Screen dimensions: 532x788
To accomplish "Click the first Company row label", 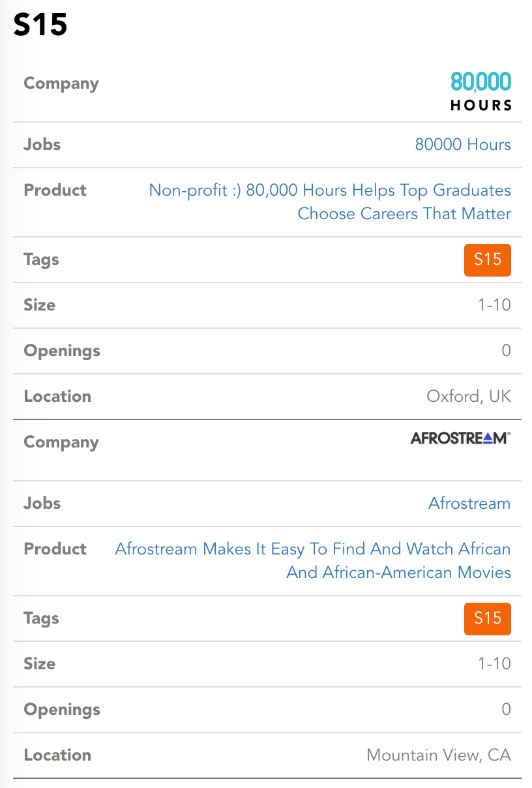I will point(61,83).
